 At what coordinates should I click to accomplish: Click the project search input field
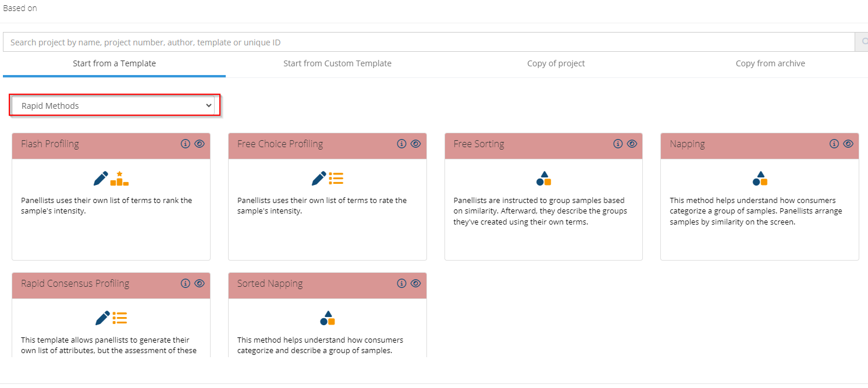[428, 42]
